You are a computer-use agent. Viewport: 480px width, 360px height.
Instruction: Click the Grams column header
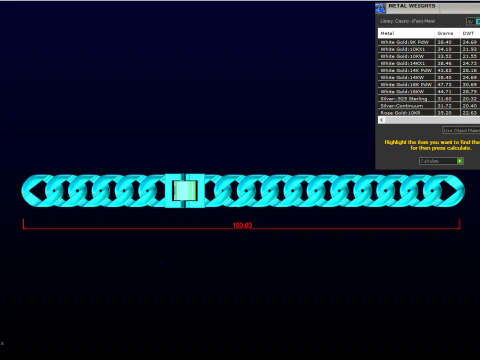click(x=447, y=33)
